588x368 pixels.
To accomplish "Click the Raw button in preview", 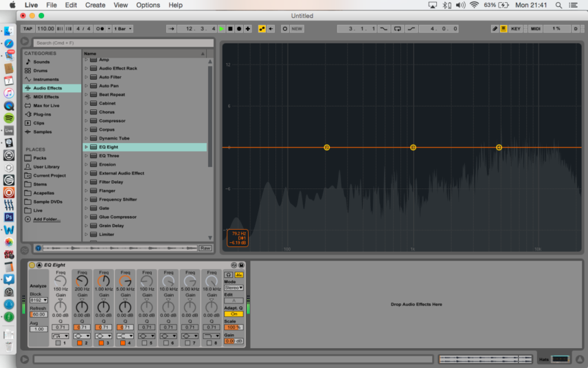I will (205, 248).
